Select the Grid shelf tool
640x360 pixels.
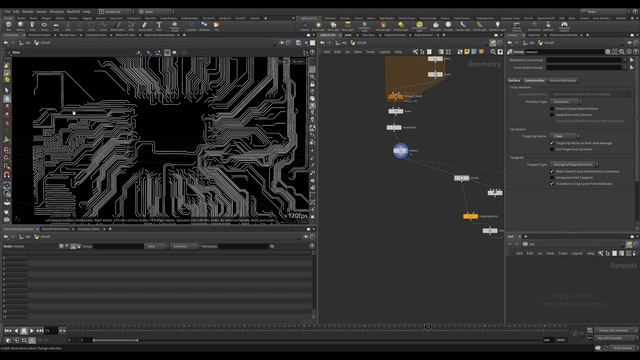[56, 26]
